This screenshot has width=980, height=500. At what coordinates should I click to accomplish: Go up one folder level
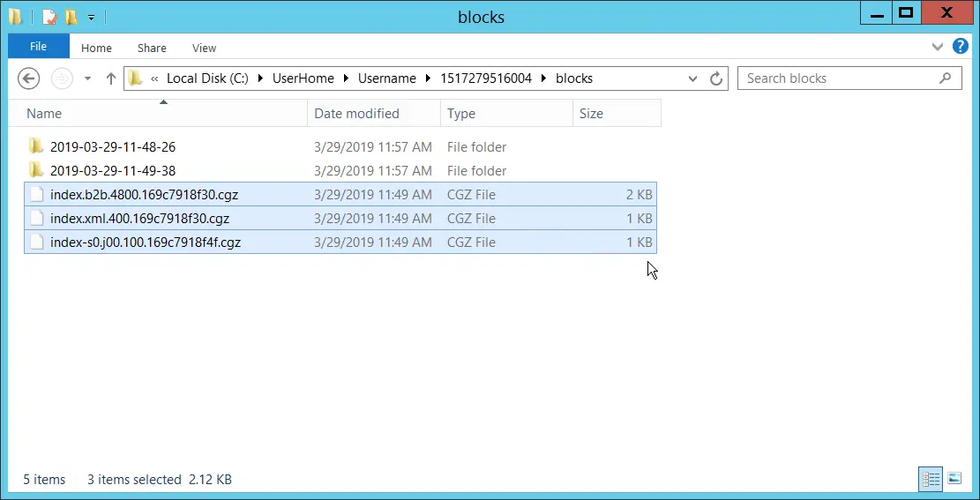pyautogui.click(x=111, y=78)
